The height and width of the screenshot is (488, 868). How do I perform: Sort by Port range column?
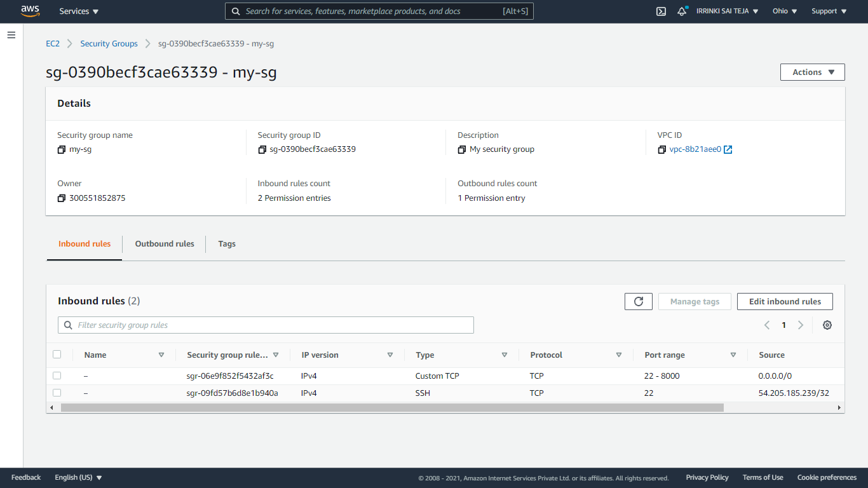pyautogui.click(x=733, y=355)
